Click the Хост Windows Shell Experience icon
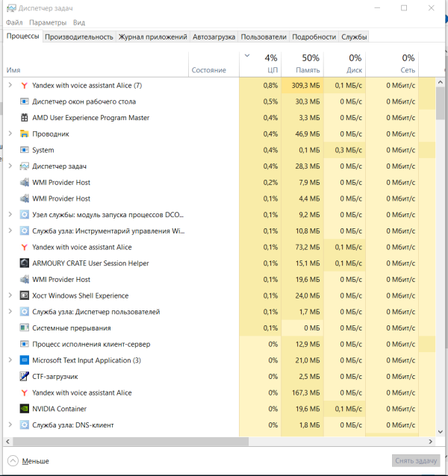The width and height of the screenshot is (448, 476). [25, 295]
